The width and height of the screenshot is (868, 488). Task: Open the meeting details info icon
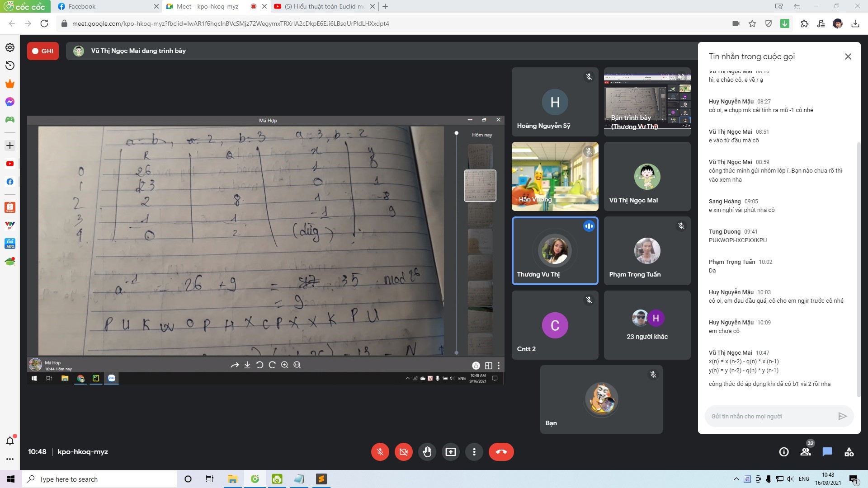(784, 452)
